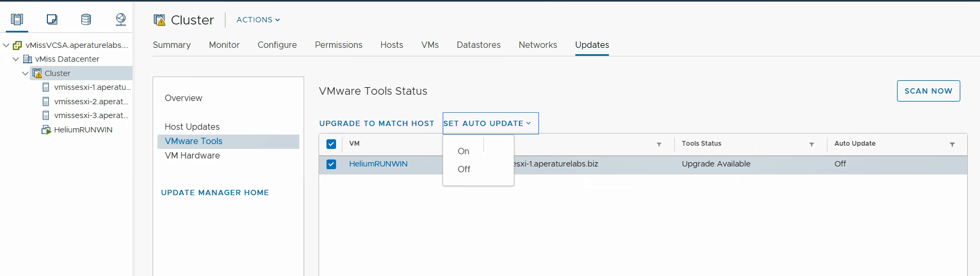This screenshot has height=276, width=980.
Task: Switch to the Monitor tab
Action: click(x=224, y=45)
